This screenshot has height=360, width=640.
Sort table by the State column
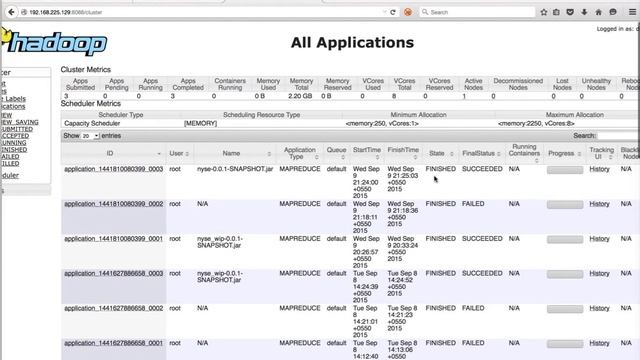click(440, 153)
